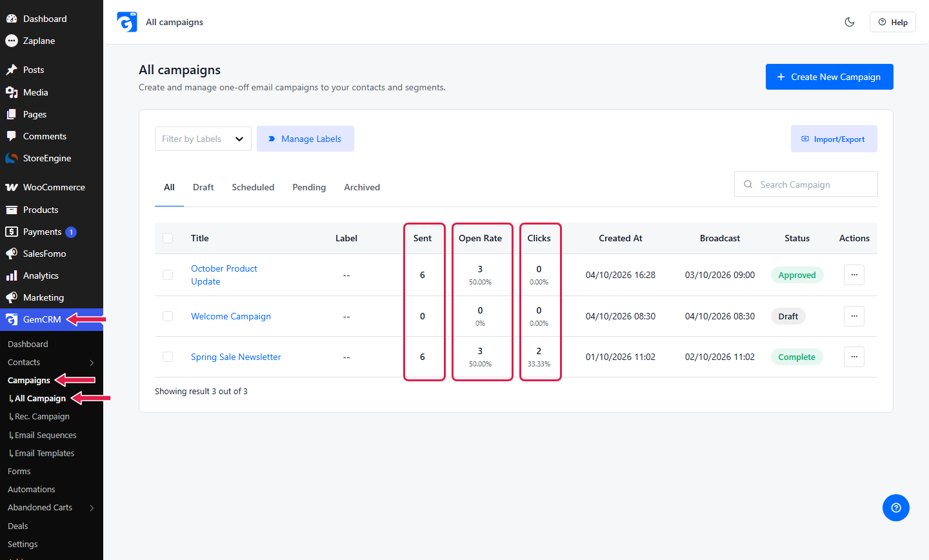This screenshot has height=560, width=929.
Task: Check the Welcome Campaign row checkbox
Action: [168, 316]
